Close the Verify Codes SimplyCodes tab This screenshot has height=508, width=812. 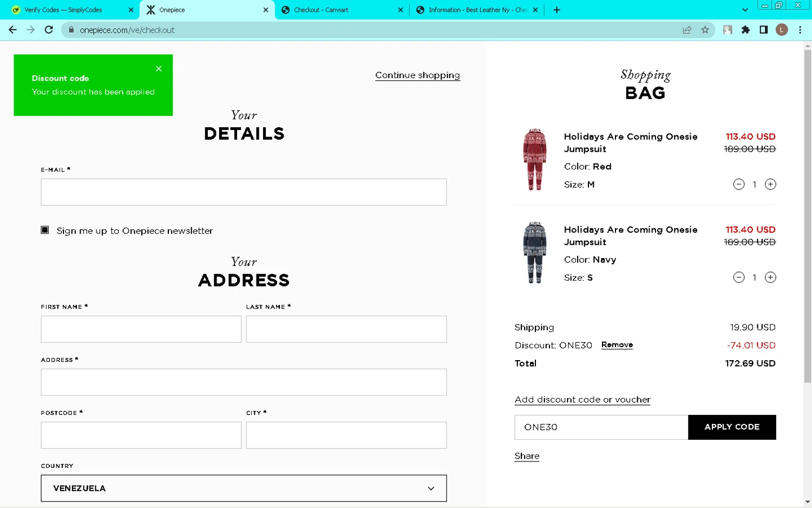point(131,10)
